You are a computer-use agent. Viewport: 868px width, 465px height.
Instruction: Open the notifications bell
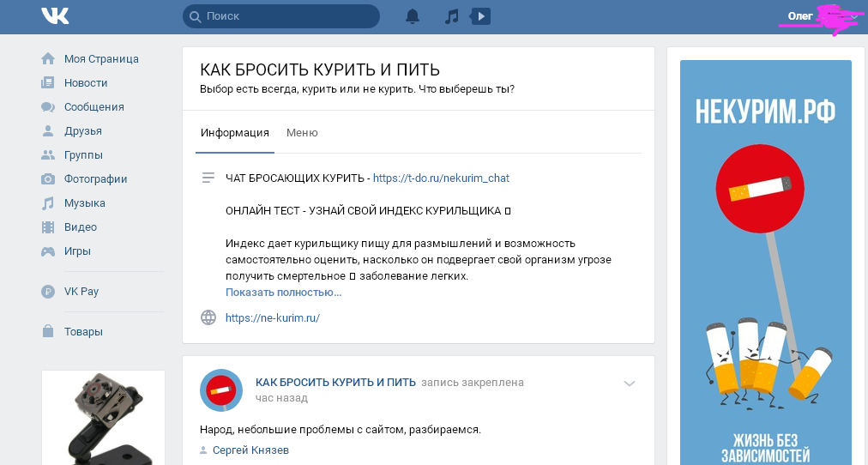(x=413, y=16)
